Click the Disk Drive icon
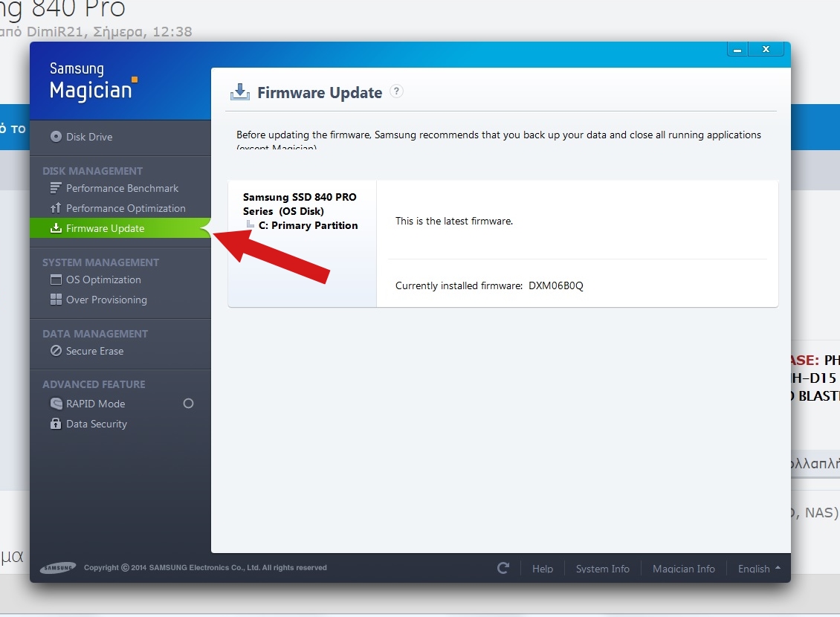 [x=56, y=137]
